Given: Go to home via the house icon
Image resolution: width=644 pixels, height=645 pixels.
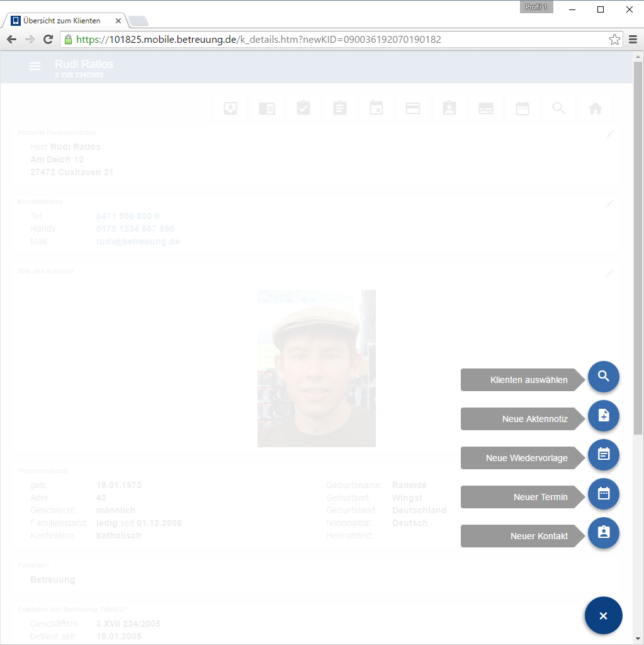Looking at the screenshot, I should coord(596,108).
